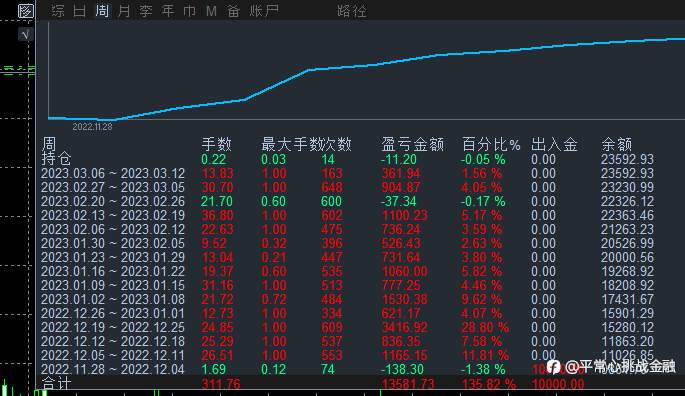Click the balance value 23230.99
Viewport: 685px width, 396px height.
pyautogui.click(x=627, y=188)
